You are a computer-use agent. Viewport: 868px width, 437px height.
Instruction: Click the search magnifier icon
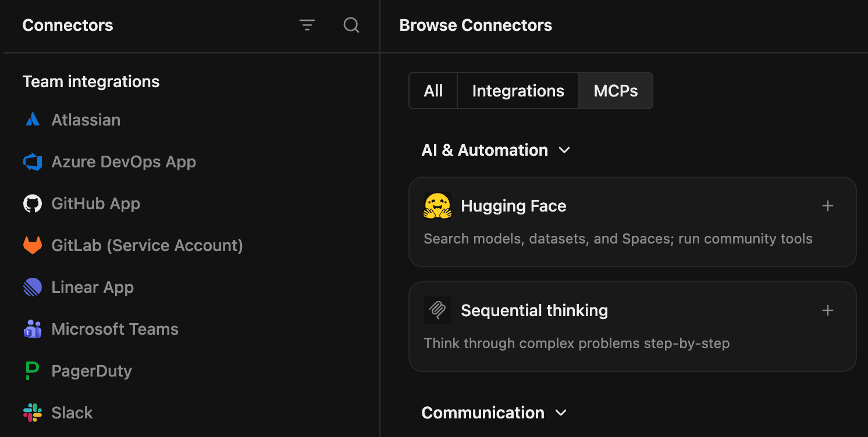pyautogui.click(x=351, y=25)
